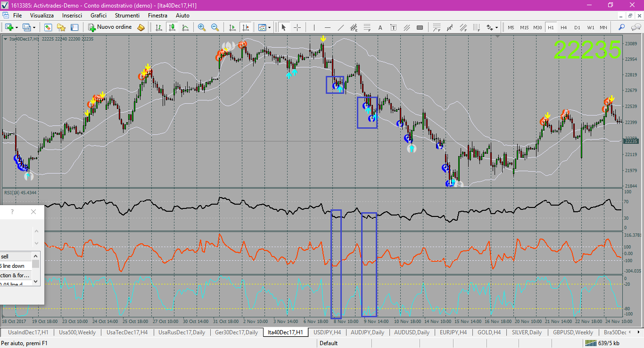Click the Nuovo ordine button
The image size is (644, 348).
pyautogui.click(x=110, y=27)
